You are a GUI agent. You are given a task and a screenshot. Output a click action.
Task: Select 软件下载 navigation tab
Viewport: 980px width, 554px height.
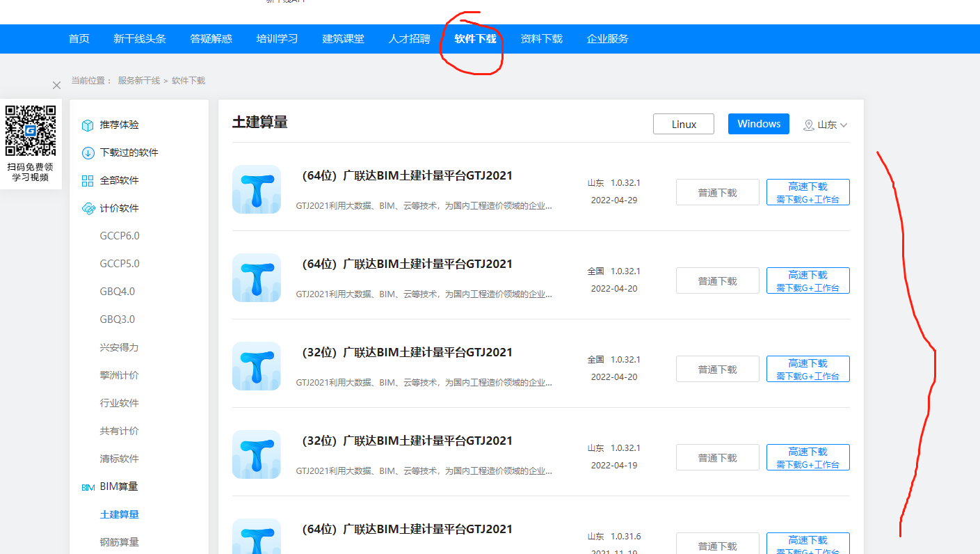476,39
